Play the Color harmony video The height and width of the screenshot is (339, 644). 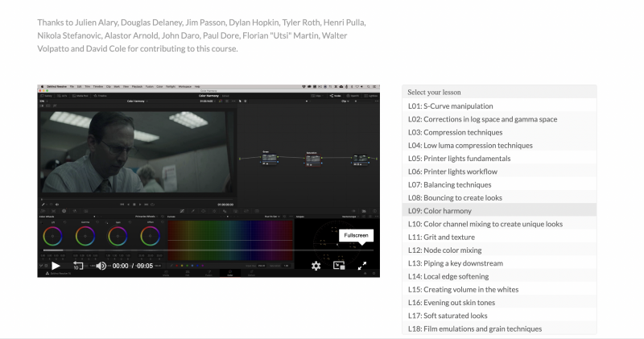tap(56, 266)
